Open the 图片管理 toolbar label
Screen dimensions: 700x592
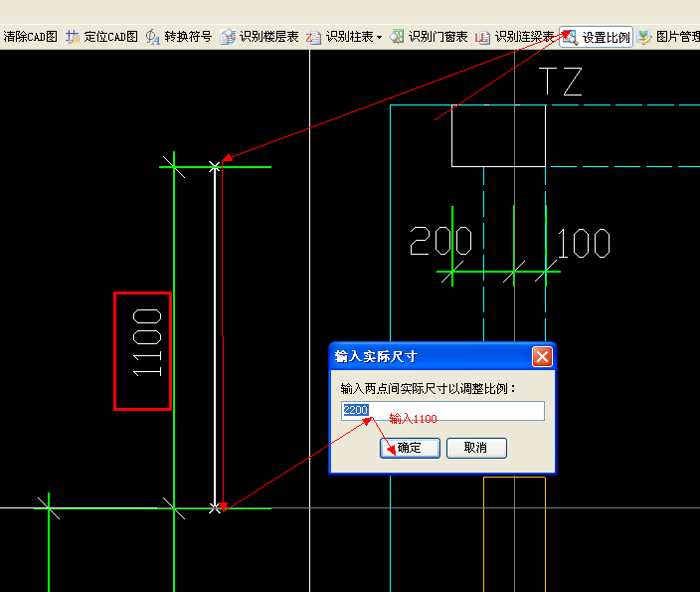pos(678,37)
